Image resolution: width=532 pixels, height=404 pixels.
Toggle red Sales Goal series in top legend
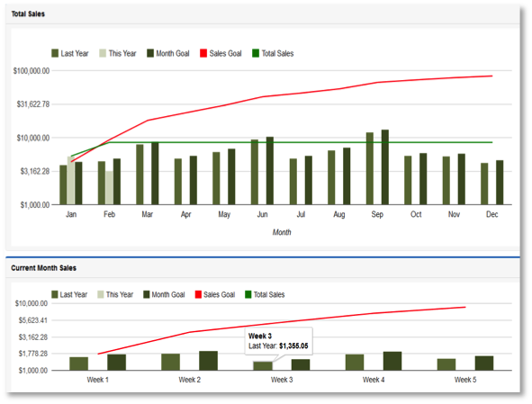[221, 53]
